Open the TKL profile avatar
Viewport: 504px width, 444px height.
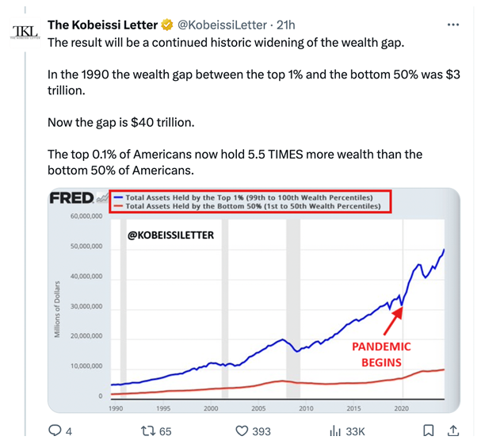pos(25,33)
